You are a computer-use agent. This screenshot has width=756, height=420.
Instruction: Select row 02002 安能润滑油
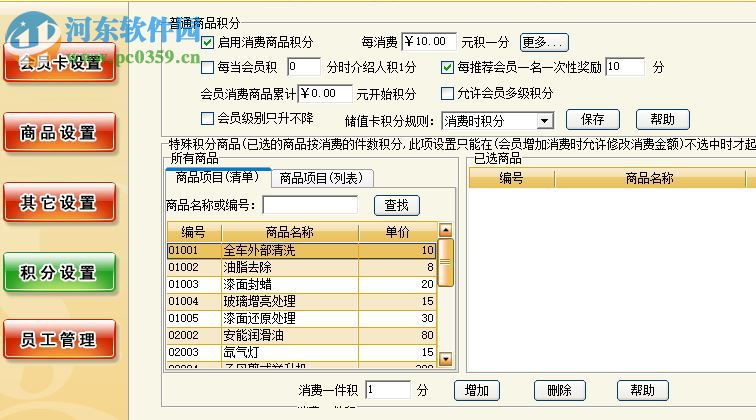pyautogui.click(x=301, y=335)
